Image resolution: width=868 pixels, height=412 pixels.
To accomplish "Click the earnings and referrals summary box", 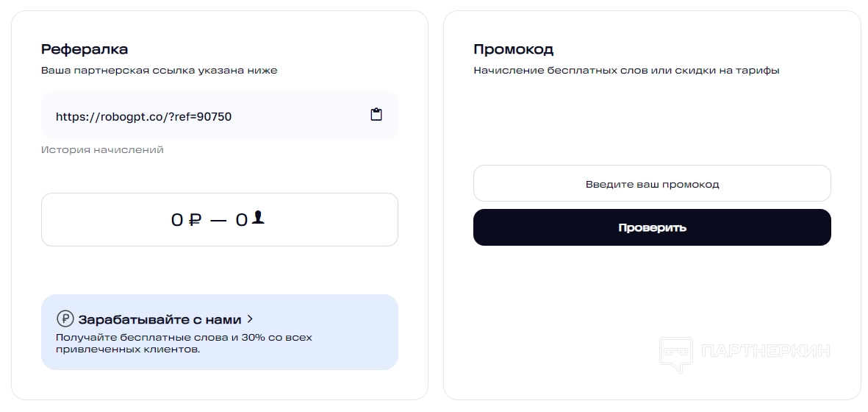I will pyautogui.click(x=219, y=220).
